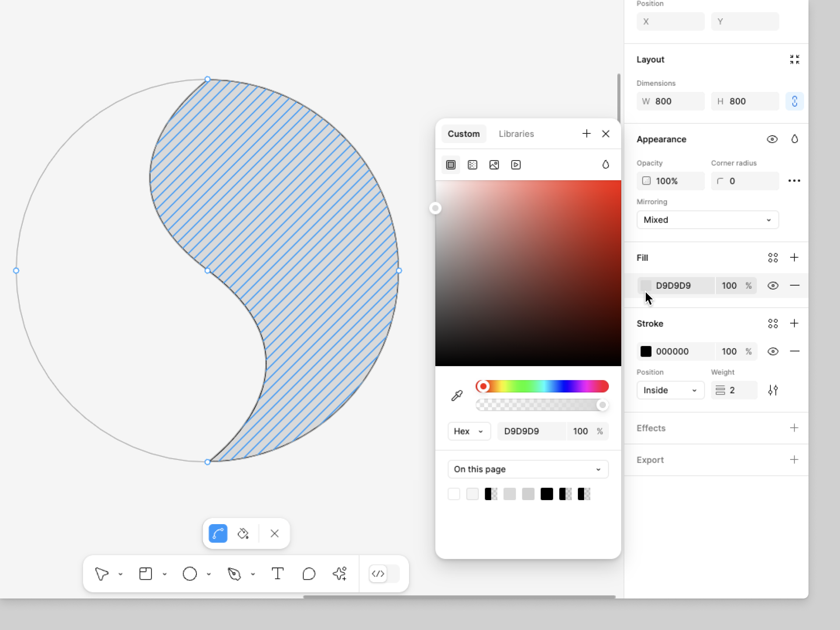This screenshot has height=630, width=840.
Task: Switch to the Libraries tab
Action: (516, 134)
